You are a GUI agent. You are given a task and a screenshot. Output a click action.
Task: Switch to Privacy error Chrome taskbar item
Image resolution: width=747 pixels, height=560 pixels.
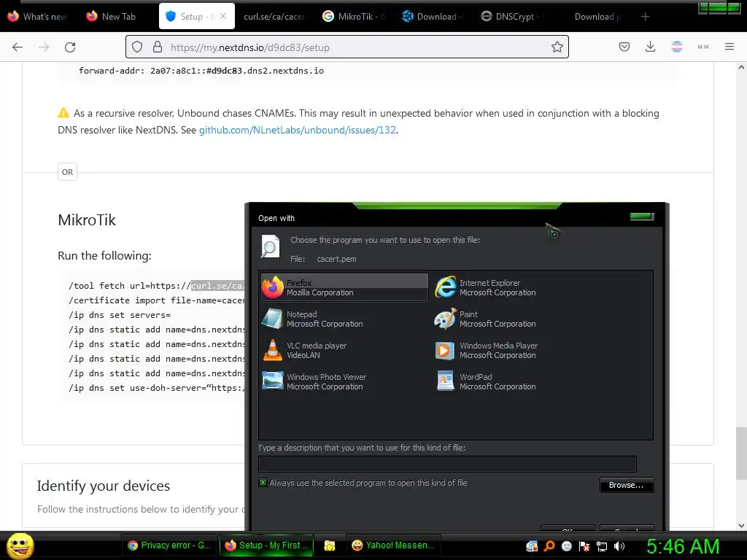(169, 545)
